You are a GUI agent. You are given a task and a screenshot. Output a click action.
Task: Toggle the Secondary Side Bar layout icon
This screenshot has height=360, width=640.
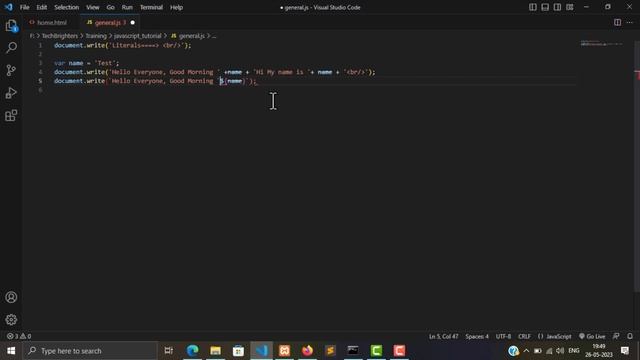click(x=557, y=7)
